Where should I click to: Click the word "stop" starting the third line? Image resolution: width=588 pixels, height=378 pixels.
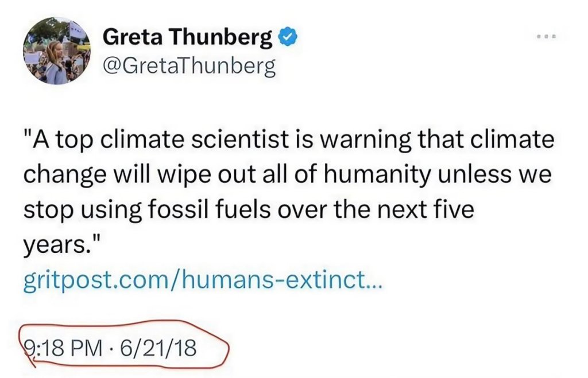43,209
